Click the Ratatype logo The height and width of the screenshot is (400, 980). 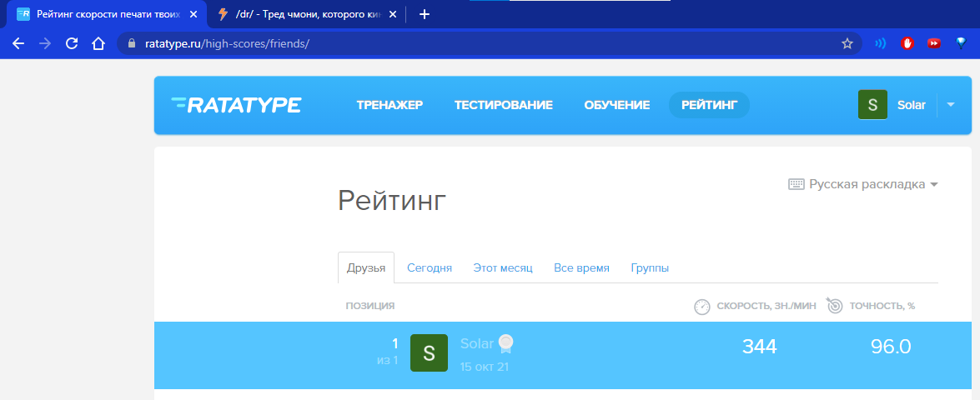(x=236, y=105)
